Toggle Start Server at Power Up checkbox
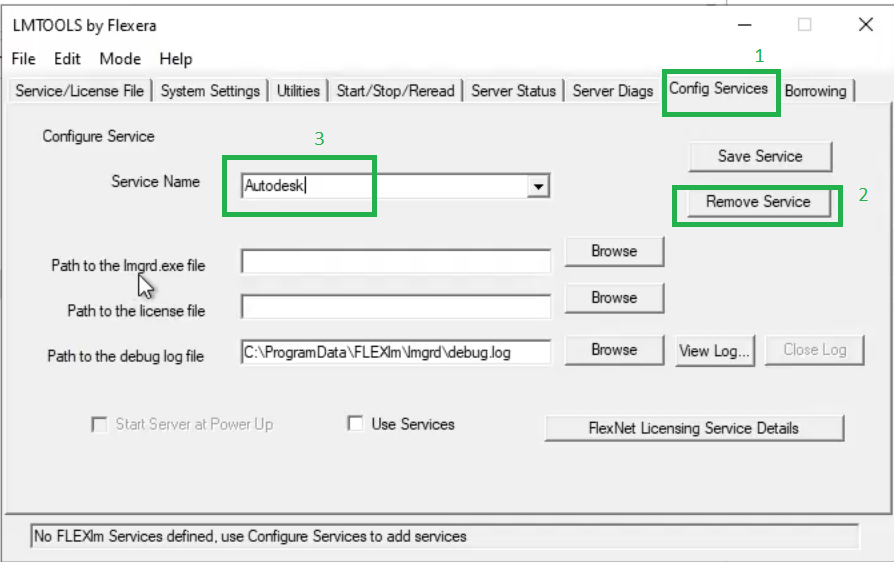 pyautogui.click(x=99, y=425)
